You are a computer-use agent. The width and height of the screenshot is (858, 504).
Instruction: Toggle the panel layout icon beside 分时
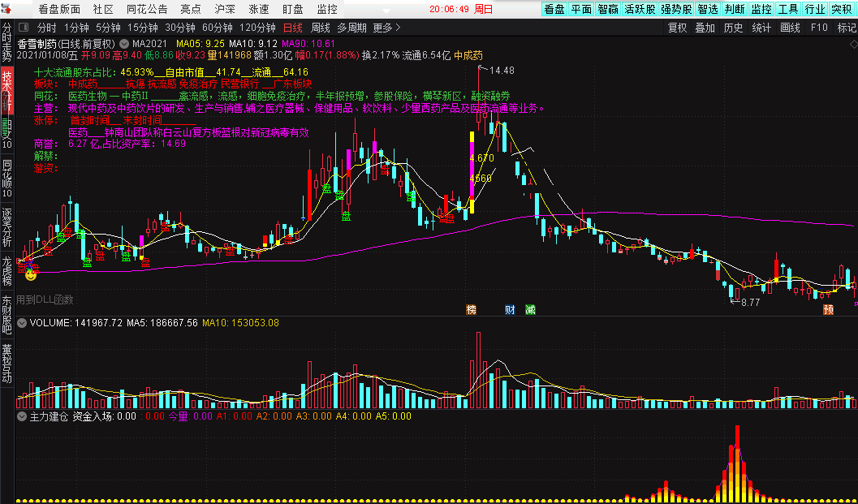(x=24, y=28)
